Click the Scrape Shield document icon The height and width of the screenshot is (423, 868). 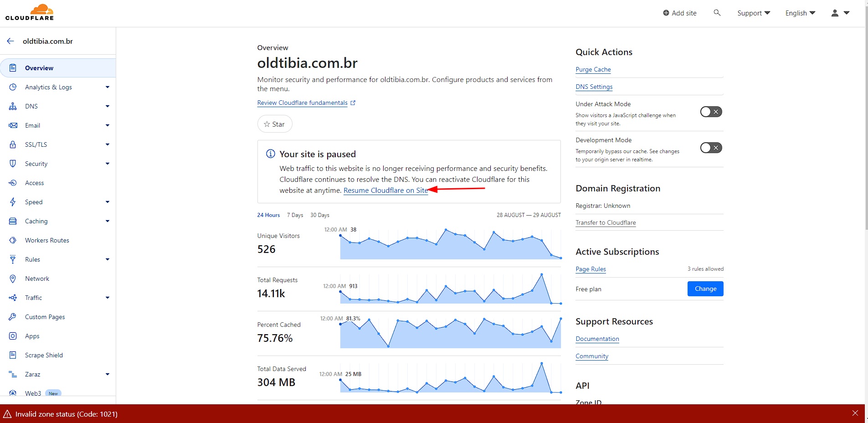[x=13, y=355]
